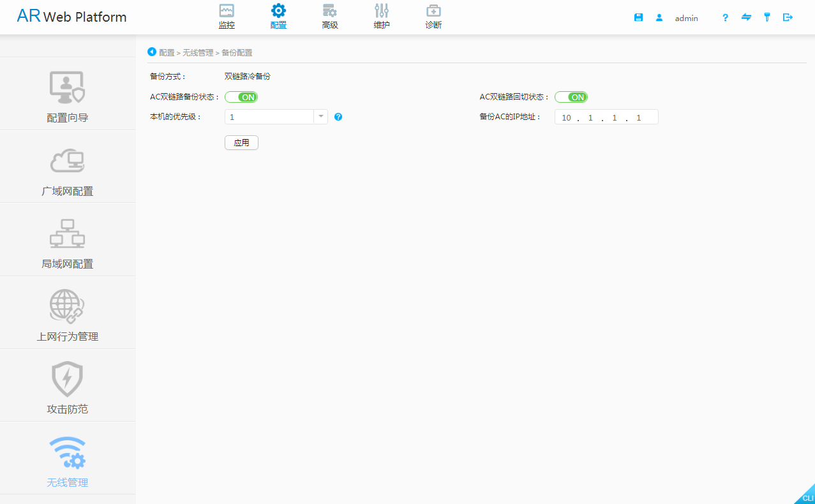The image size is (815, 504).
Task: Switch to the 监控 top tab
Action: 227,17
